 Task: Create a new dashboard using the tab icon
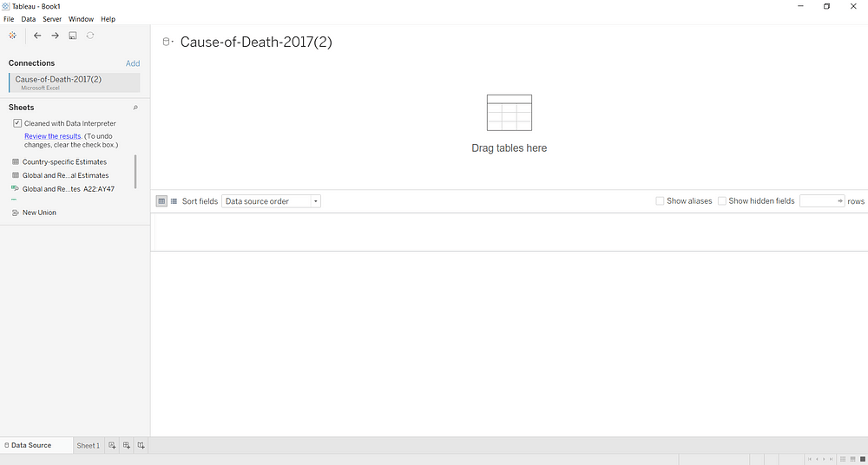(127, 445)
